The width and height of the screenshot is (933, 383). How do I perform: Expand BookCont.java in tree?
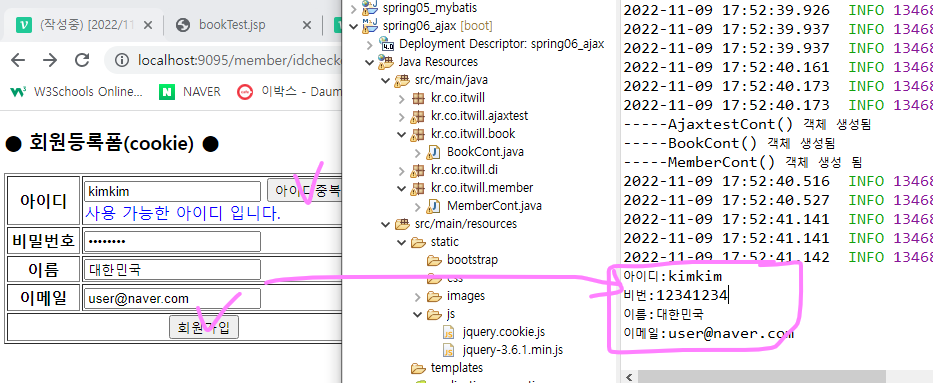(418, 152)
